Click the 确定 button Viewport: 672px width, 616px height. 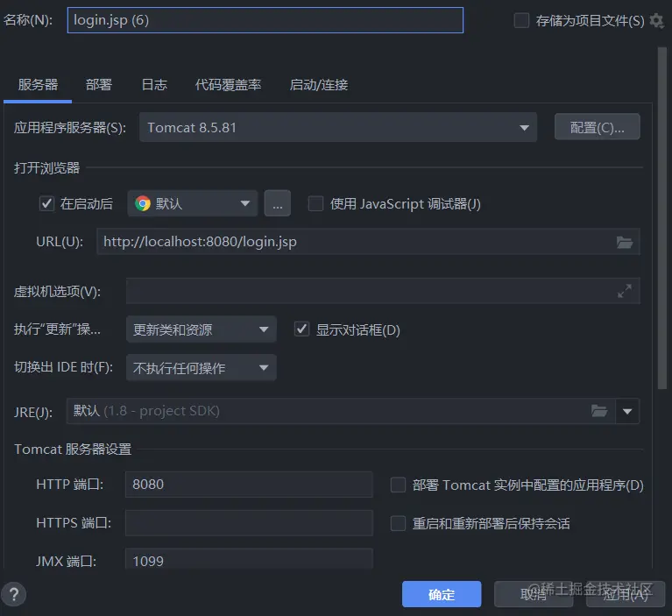pos(442,594)
